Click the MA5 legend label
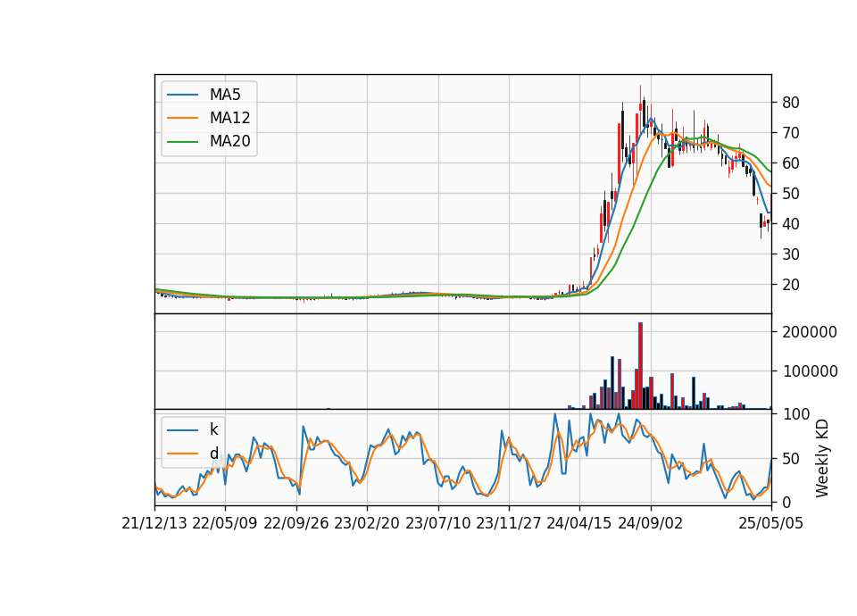This screenshot has width=857, height=616. [225, 95]
